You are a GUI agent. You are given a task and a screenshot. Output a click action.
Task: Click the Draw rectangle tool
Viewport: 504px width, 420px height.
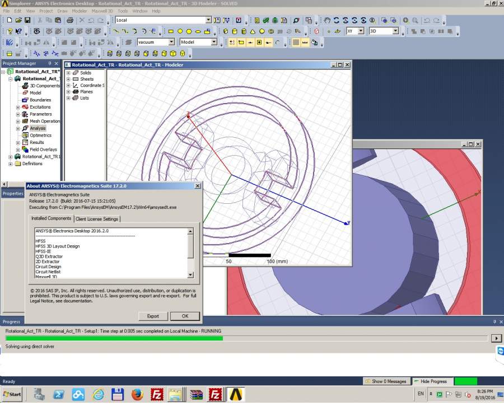[x=171, y=31]
